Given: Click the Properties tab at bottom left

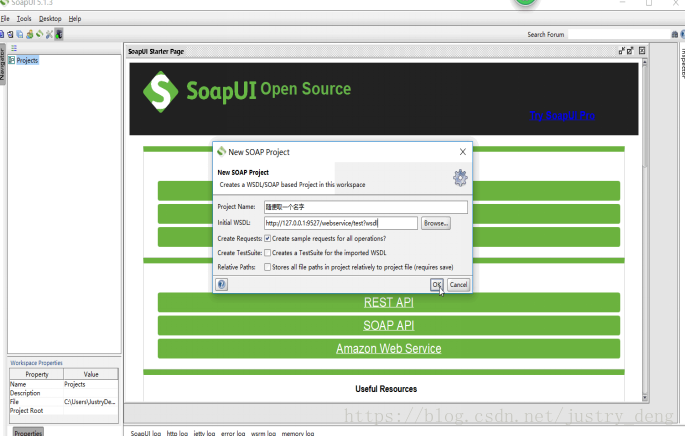Looking at the screenshot, I should tap(28, 432).
